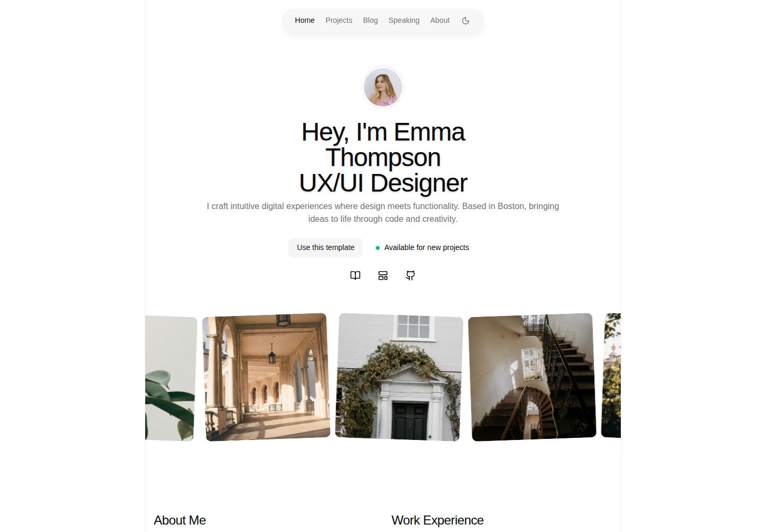This screenshot has width=766, height=532.
Task: Click the Work Experience heading
Action: pyautogui.click(x=437, y=520)
